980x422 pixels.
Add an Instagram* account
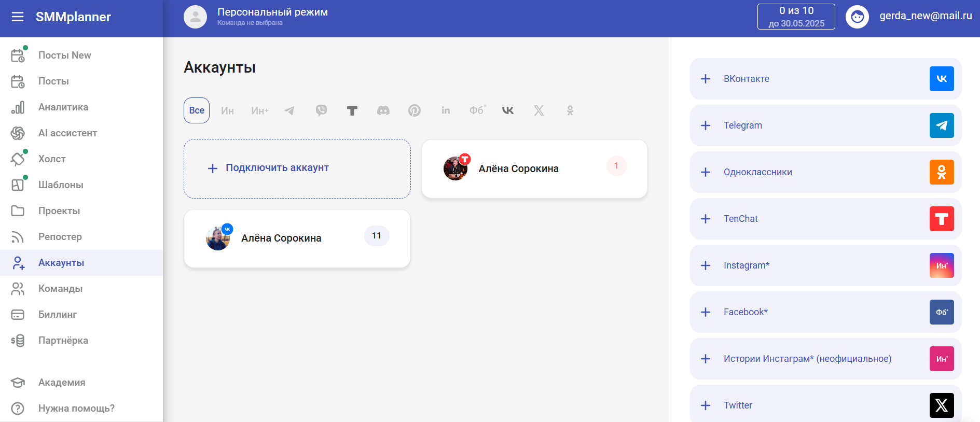[x=825, y=265]
